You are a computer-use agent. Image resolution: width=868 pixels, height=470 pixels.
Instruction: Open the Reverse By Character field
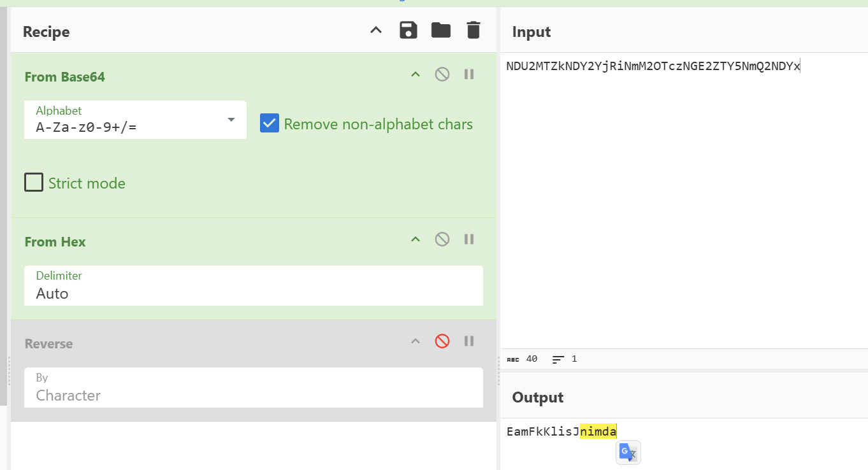253,388
